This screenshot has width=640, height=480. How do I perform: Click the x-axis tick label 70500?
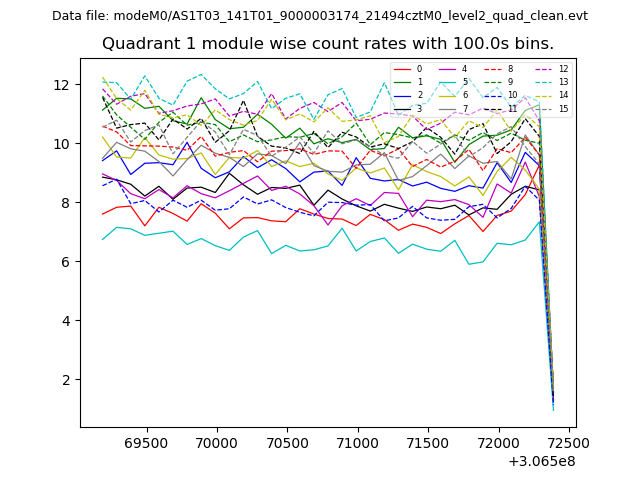(287, 441)
